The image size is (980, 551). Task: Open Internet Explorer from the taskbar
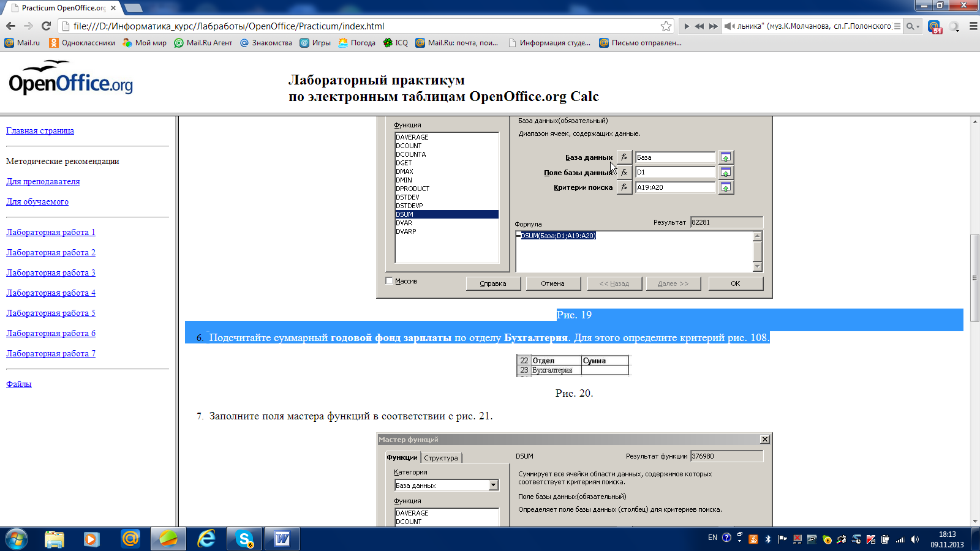pos(206,539)
